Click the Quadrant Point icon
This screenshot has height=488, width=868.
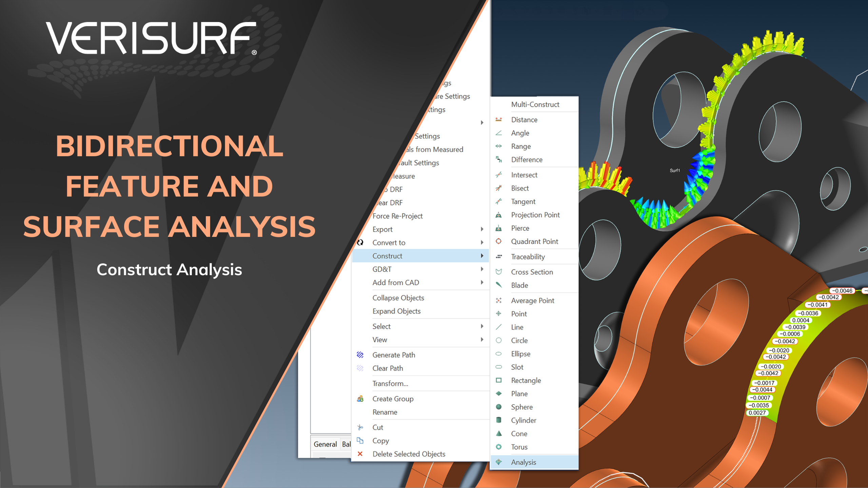(x=498, y=241)
